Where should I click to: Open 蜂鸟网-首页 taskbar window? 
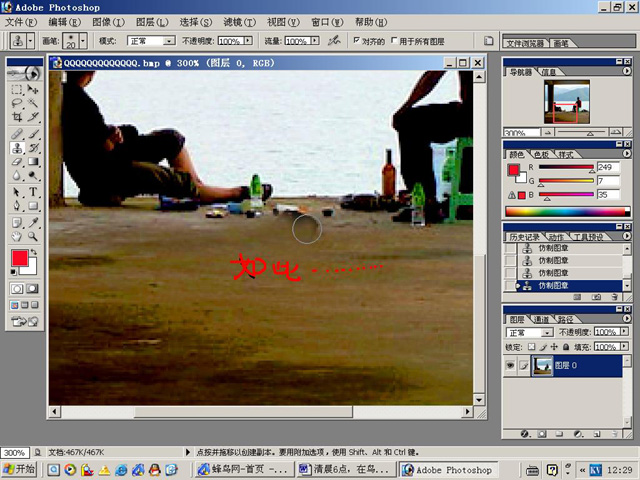click(x=245, y=470)
